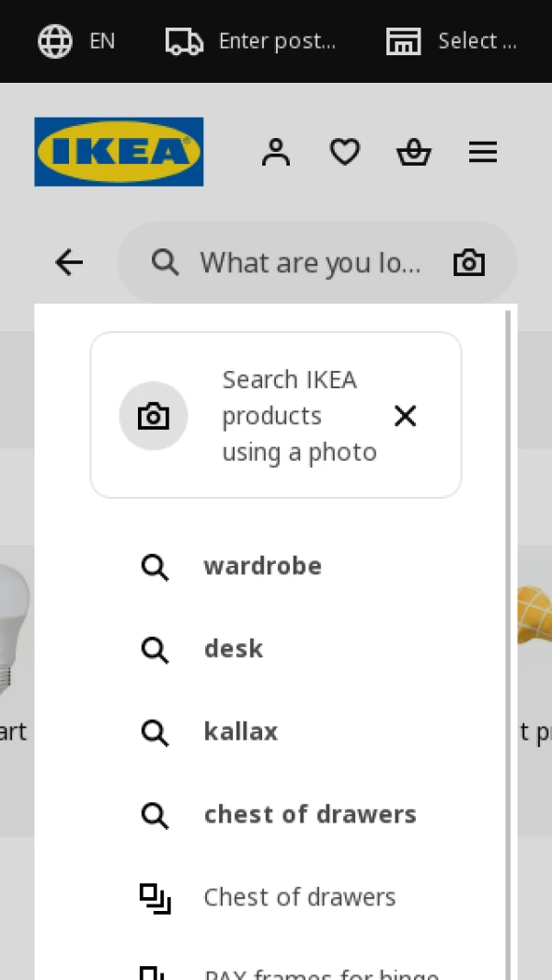Change language via globe EN

77,41
